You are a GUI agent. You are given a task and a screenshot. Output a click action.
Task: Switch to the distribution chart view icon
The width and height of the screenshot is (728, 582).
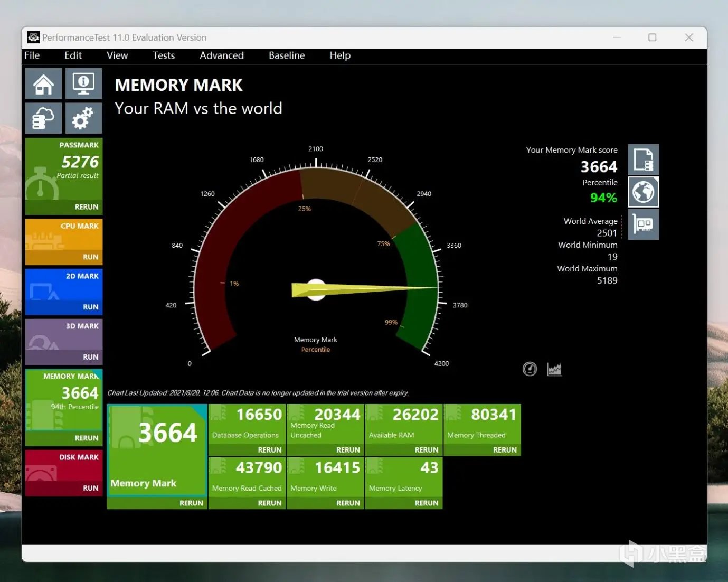click(554, 369)
